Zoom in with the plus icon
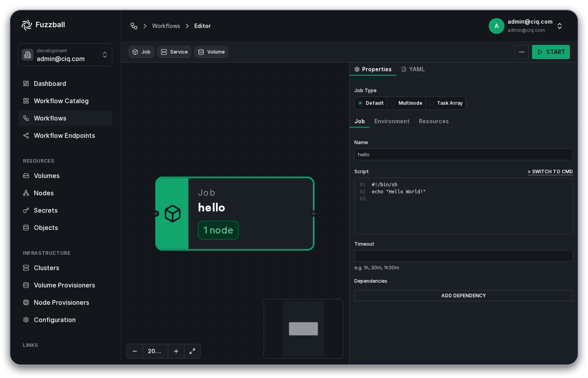588x378 pixels. pos(176,351)
